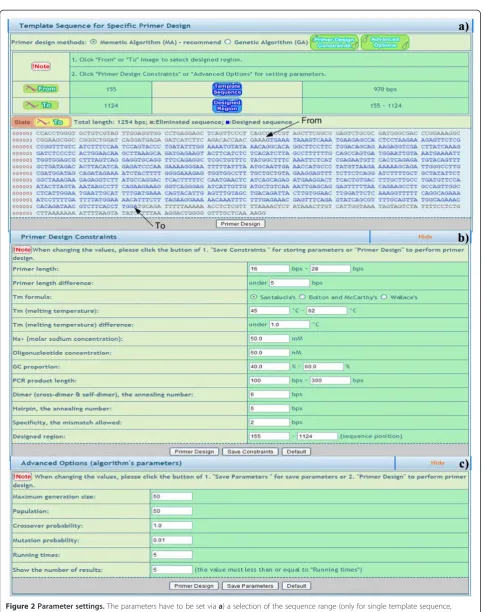Click Primer Design button below template sequence
This screenshot has height=612, width=483.
pos(241,224)
